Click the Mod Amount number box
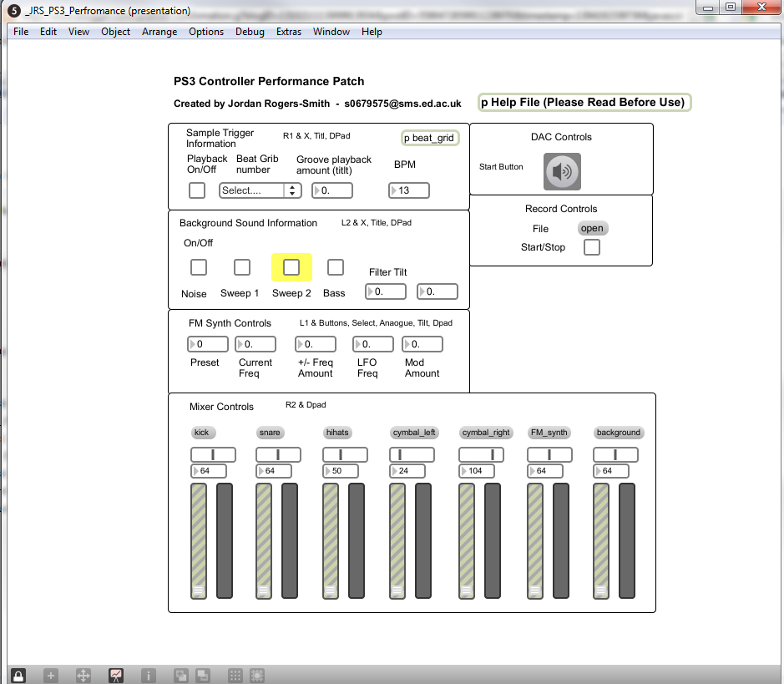The width and height of the screenshot is (784, 684). click(422, 344)
